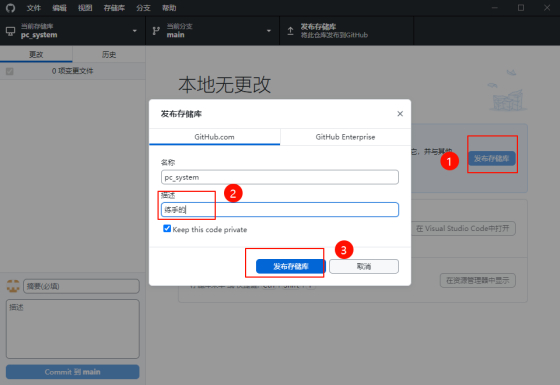Click the user avatar icon beside summary

[x=13, y=286]
